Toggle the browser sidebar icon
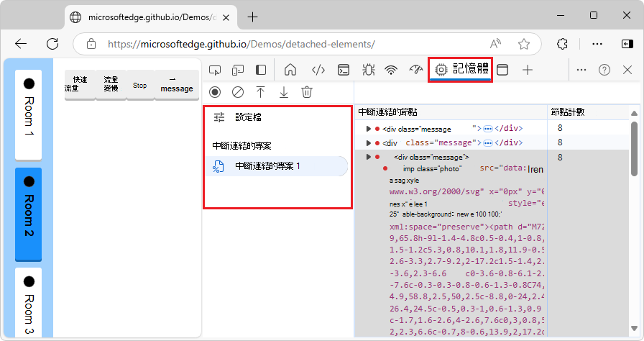Image resolution: width=644 pixels, height=341 pixels. click(x=627, y=44)
